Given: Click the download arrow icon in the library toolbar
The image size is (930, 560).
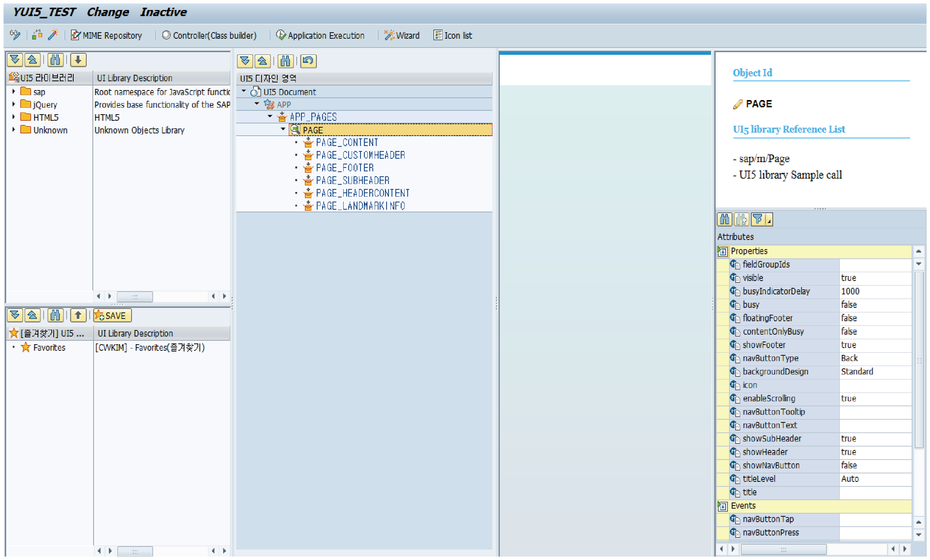Looking at the screenshot, I should click(x=78, y=60).
